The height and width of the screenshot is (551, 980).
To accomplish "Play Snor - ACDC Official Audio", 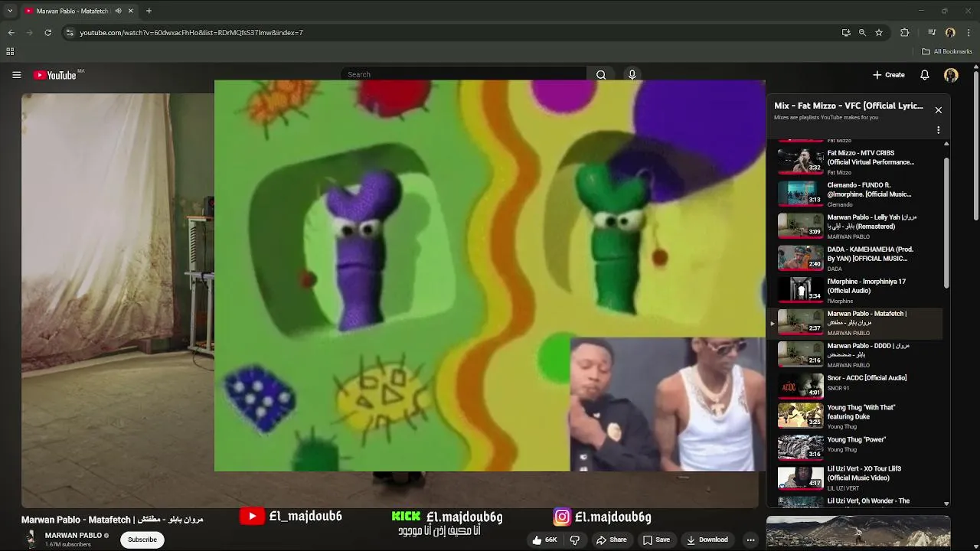I will click(x=856, y=386).
